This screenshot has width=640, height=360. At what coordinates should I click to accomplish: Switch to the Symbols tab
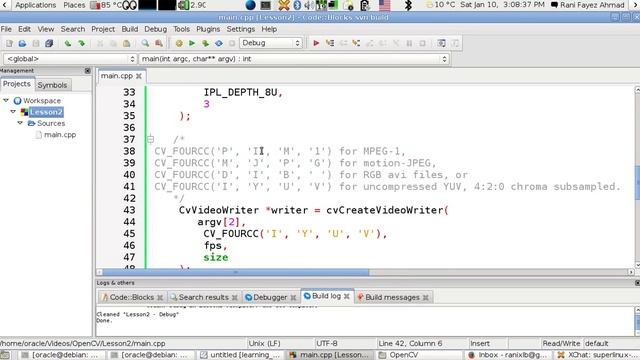[52, 85]
